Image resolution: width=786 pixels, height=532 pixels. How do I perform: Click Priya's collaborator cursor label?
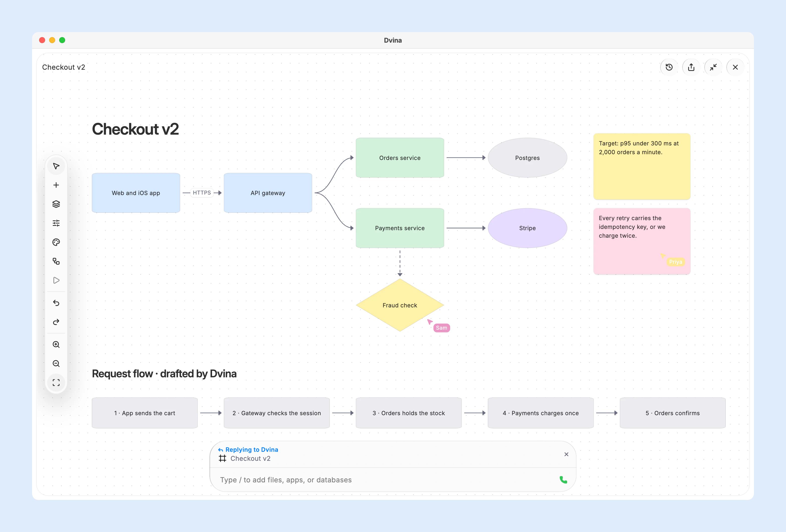675,262
